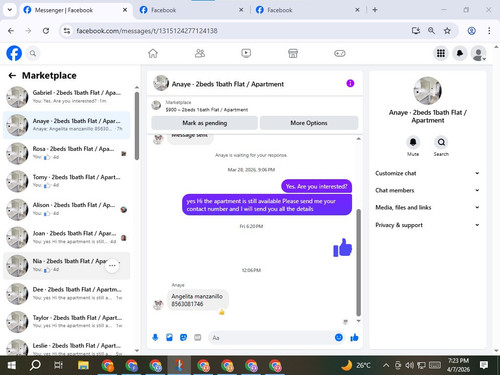Screen dimensions: 500x375
Task: Send a thumbs-up like
Action: point(354,338)
